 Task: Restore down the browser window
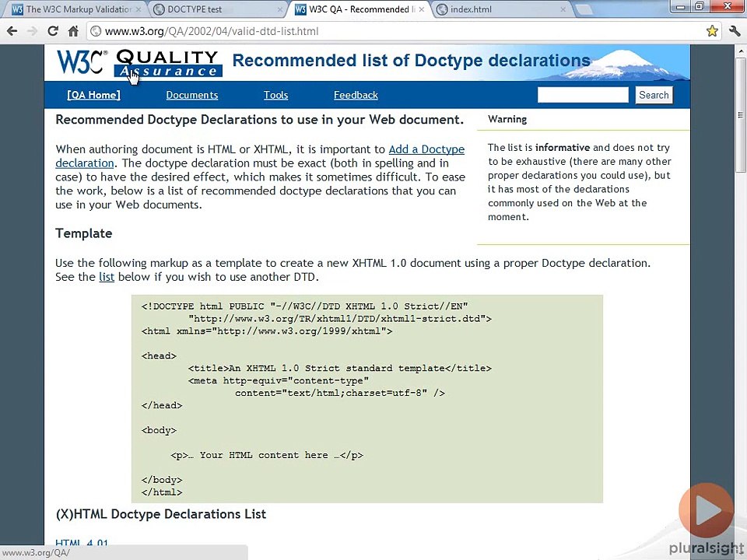[700, 7]
